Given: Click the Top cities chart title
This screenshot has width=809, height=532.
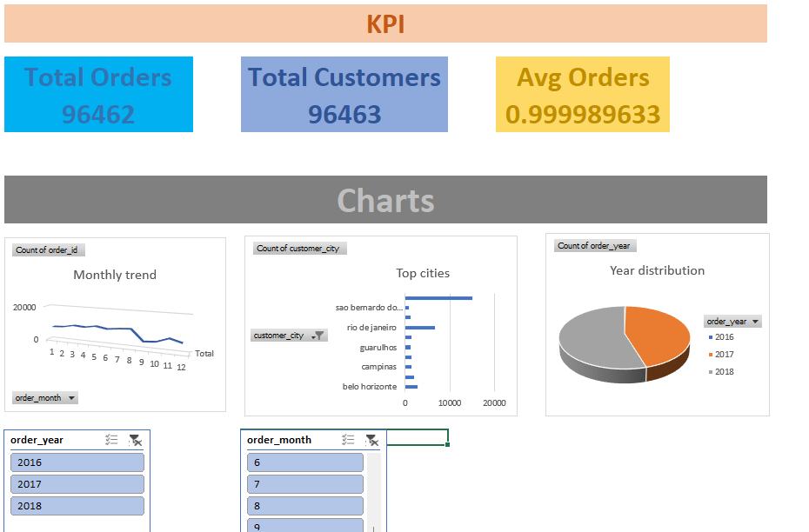Looking at the screenshot, I should click(423, 273).
